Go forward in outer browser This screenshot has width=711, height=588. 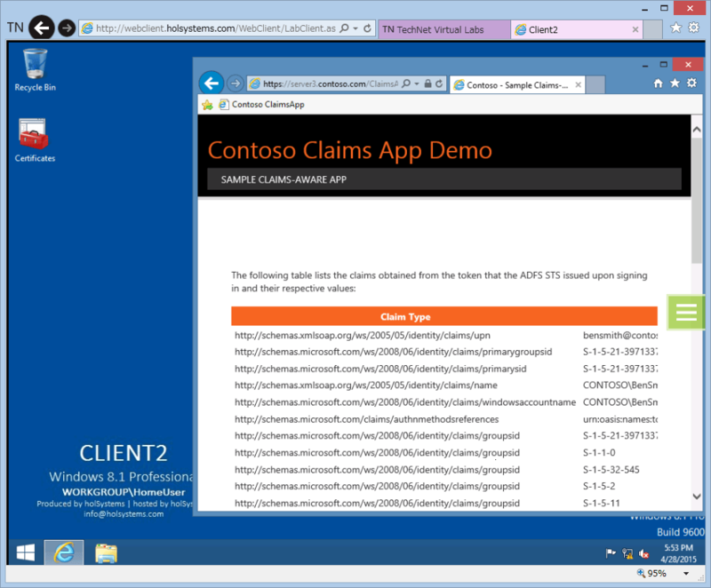(67, 28)
